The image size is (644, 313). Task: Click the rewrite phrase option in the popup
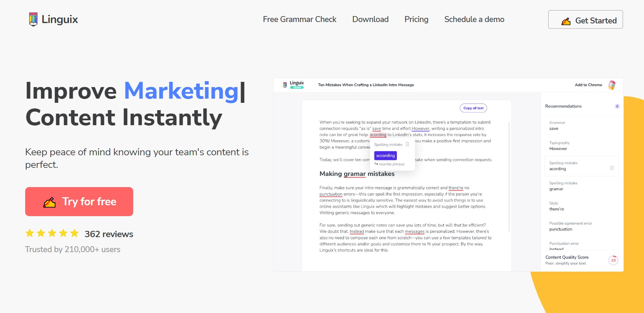click(389, 164)
